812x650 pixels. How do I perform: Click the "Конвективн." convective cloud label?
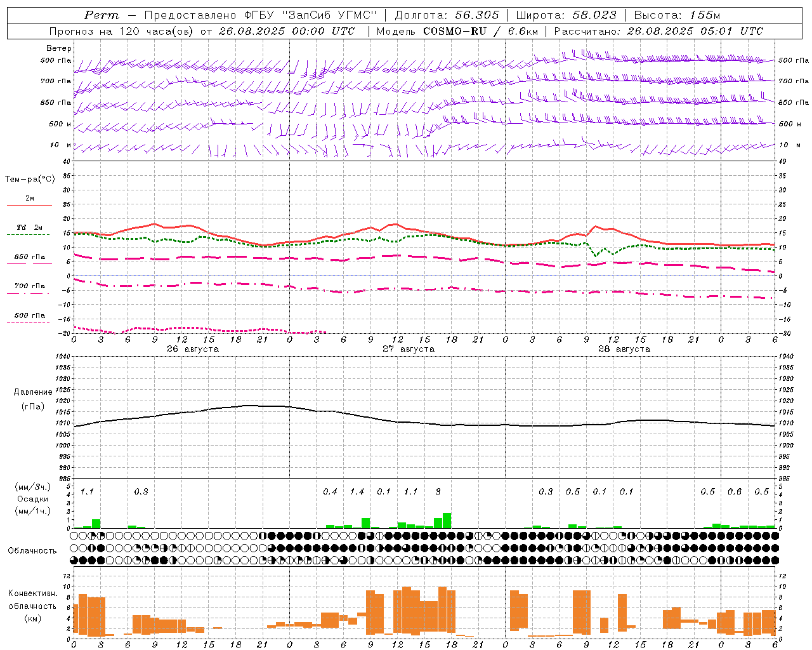[33, 594]
